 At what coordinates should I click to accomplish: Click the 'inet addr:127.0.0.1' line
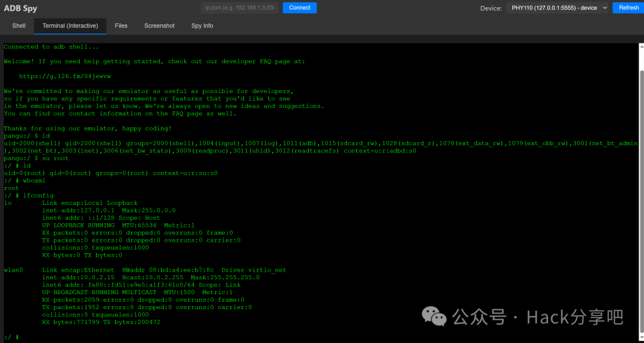pyautogui.click(x=109, y=210)
